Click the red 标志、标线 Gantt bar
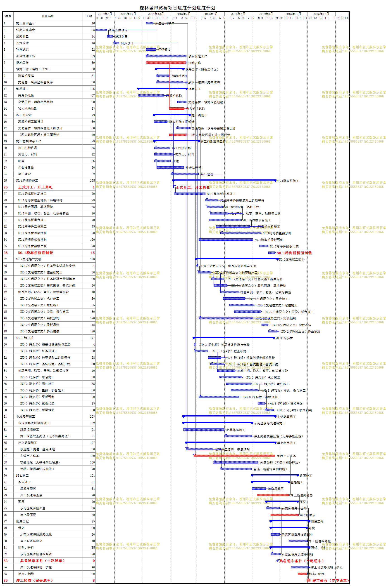 (x=302, y=574)
